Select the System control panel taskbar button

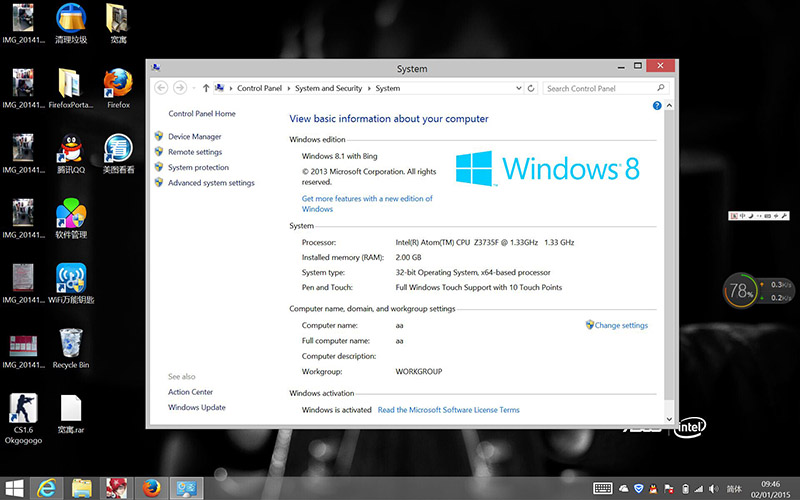(x=186, y=488)
